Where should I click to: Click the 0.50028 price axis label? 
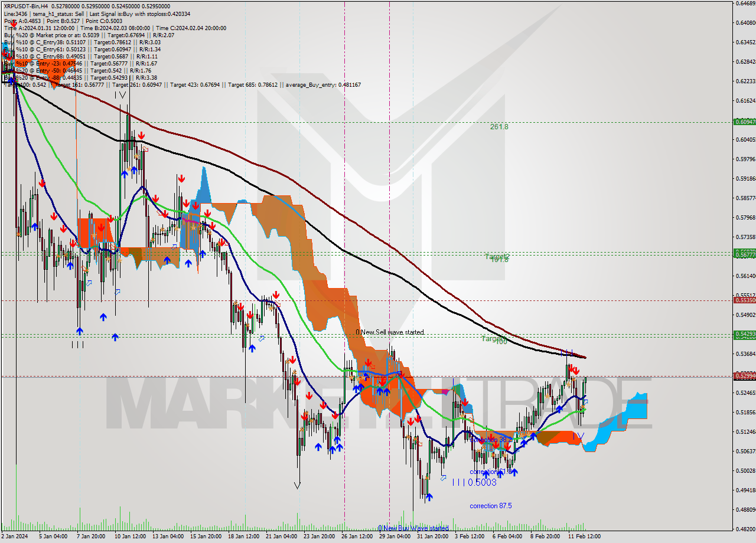click(x=745, y=470)
